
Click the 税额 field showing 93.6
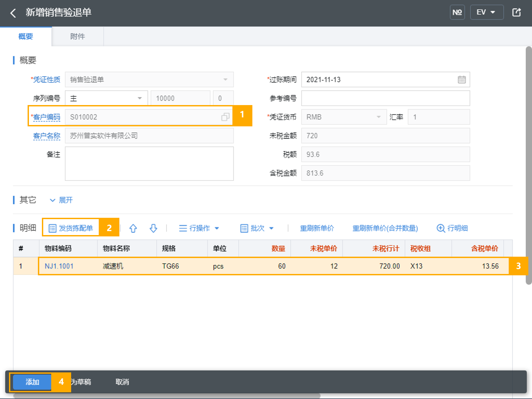tap(385, 154)
